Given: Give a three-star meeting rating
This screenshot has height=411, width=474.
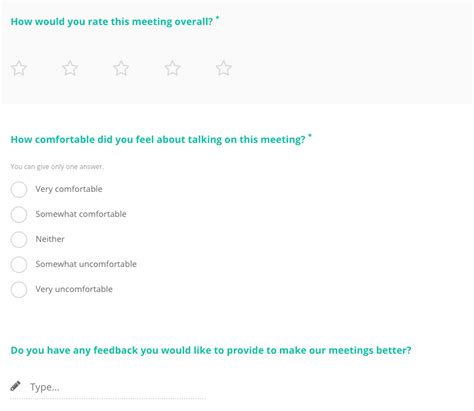Looking at the screenshot, I should click(121, 68).
